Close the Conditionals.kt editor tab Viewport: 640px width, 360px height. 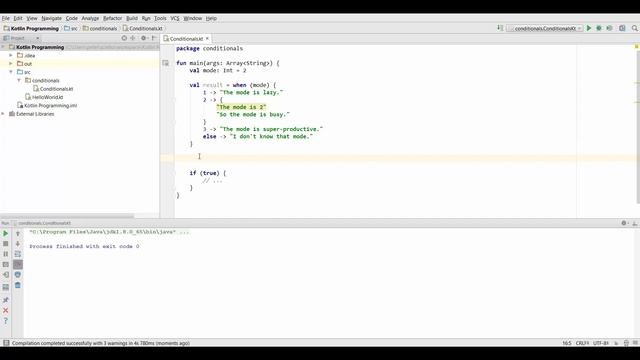(207, 38)
